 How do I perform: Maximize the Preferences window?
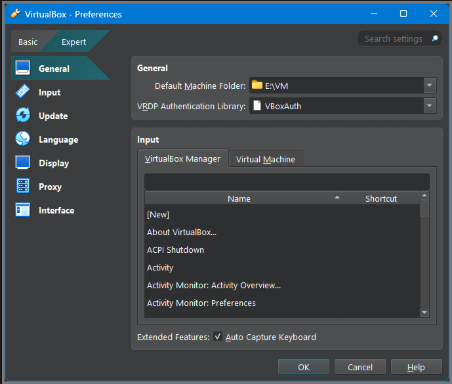click(403, 14)
